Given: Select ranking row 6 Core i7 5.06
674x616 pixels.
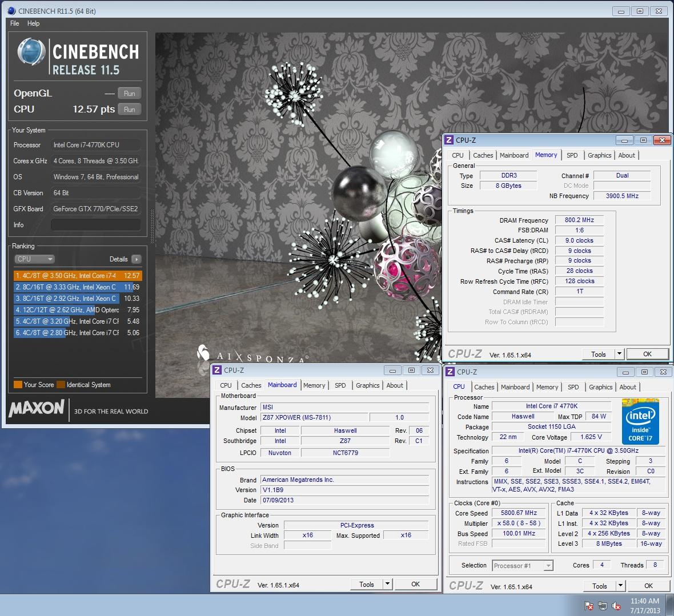Looking at the screenshot, I should tap(77, 332).
